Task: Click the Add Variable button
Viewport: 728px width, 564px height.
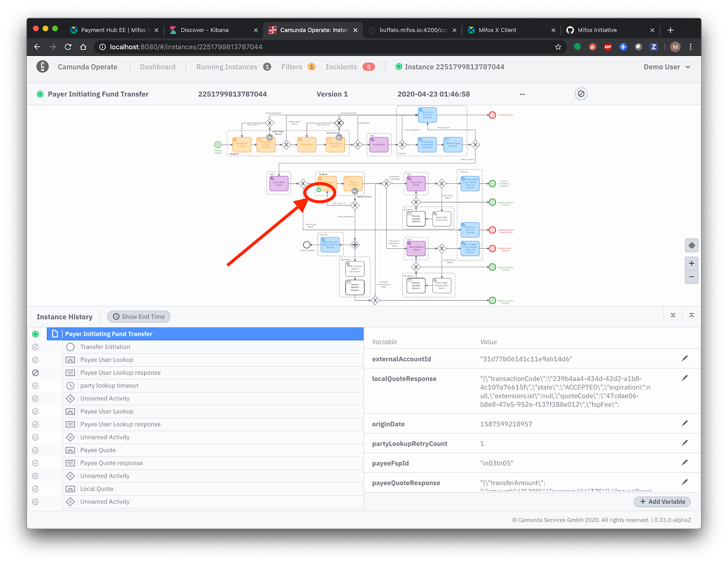Action: coord(662,502)
